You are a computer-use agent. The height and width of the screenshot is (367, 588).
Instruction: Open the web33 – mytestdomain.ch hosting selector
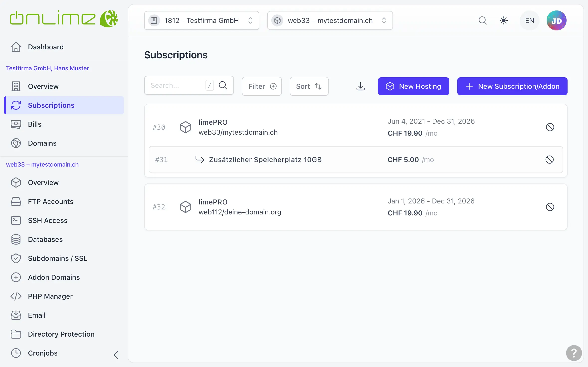coord(330,20)
